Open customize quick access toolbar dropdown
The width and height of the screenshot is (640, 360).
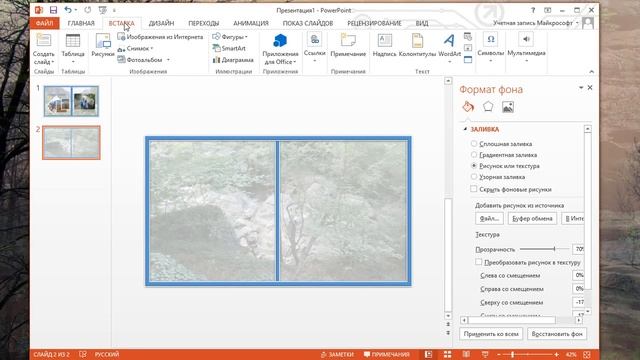[x=114, y=10]
